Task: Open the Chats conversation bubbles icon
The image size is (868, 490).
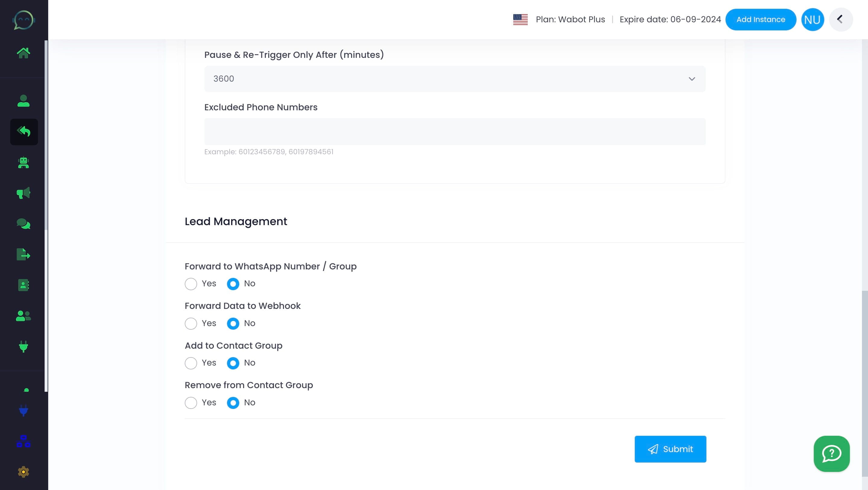Action: pos(24,223)
